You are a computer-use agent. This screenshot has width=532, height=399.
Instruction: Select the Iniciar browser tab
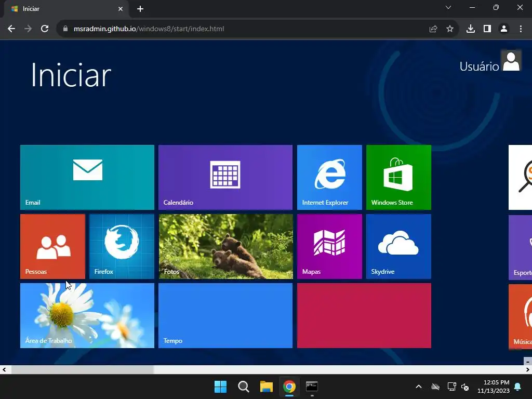coord(66,9)
